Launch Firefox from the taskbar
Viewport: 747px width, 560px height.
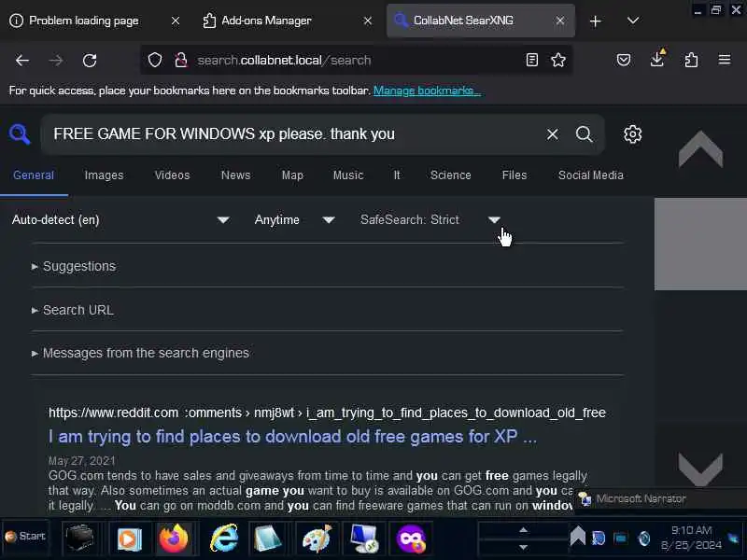[174, 539]
